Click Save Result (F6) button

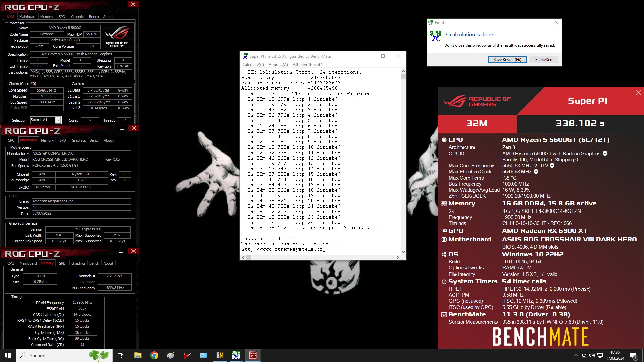point(507,60)
